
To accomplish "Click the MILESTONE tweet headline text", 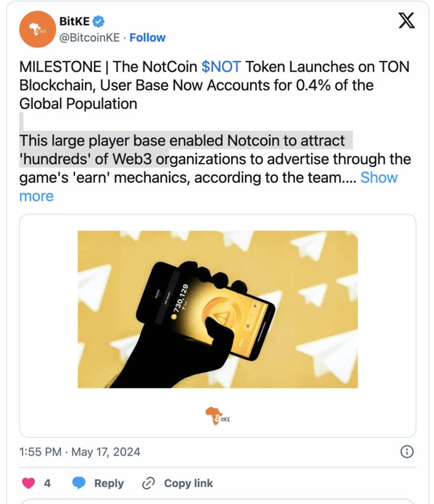I will [x=214, y=85].
